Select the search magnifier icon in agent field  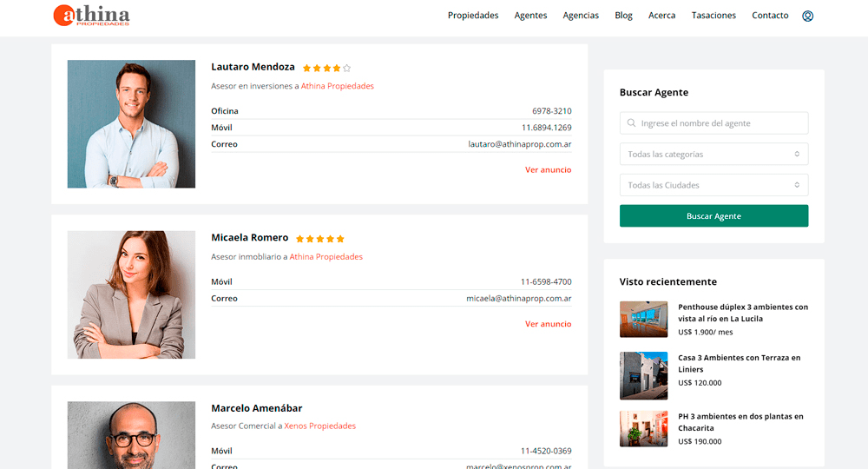coord(631,123)
